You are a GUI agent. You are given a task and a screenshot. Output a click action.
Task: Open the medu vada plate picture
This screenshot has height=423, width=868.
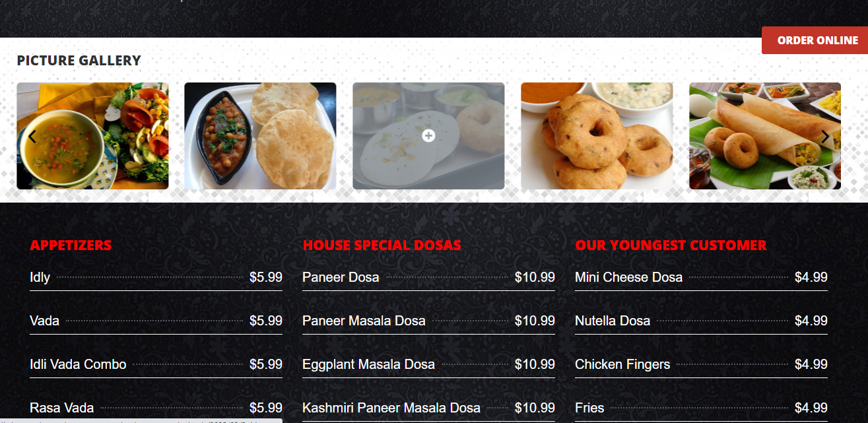tap(597, 136)
